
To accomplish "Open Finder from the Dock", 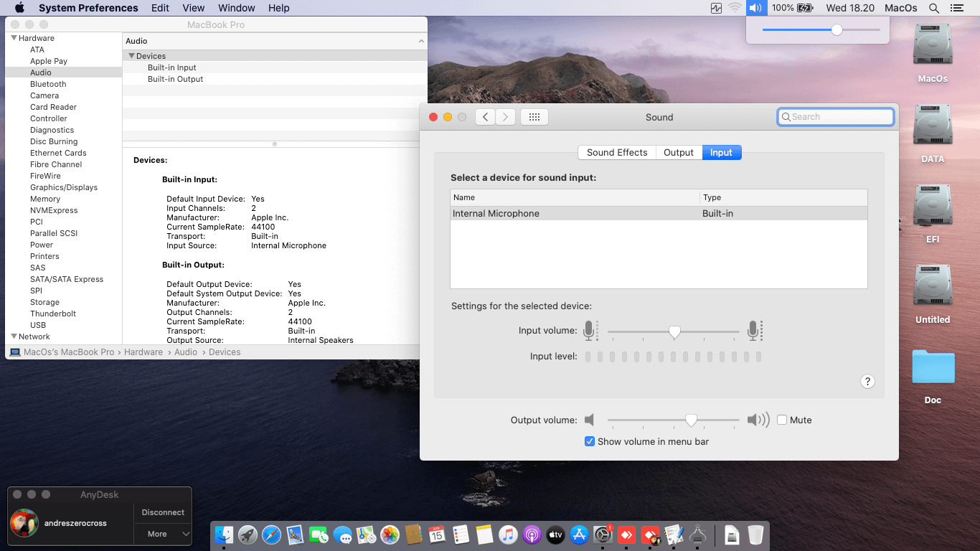I will 225,534.
